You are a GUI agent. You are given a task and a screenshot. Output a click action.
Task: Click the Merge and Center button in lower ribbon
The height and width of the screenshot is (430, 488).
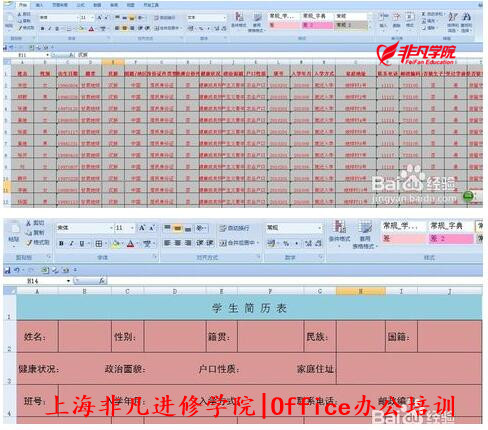tap(239, 243)
